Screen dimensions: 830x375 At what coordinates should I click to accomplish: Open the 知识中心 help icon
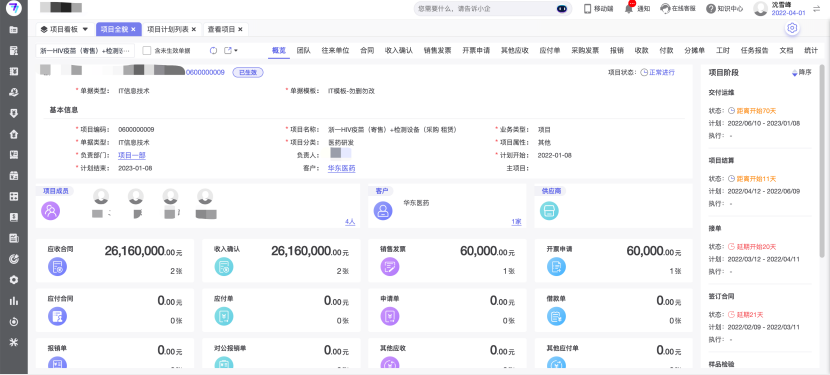click(x=711, y=8)
